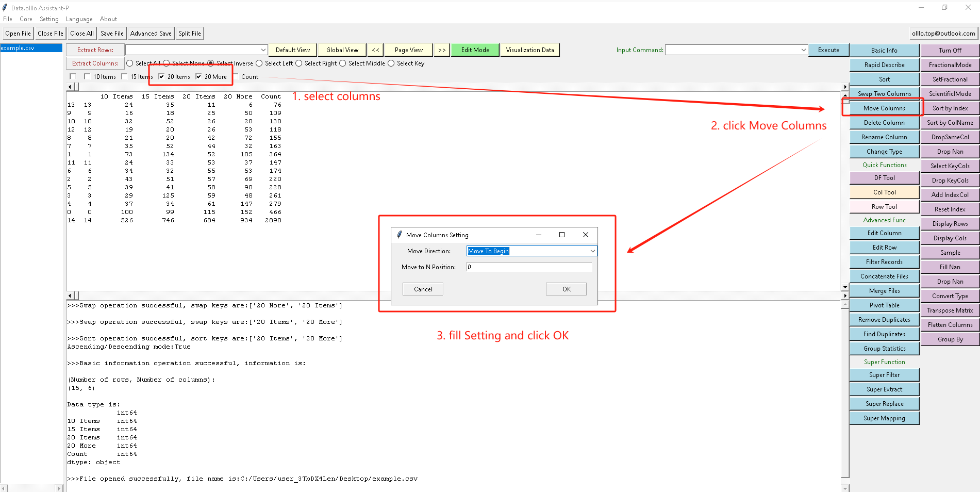Expand the Move Direction dropdown
This screenshot has height=492, width=980.
point(593,251)
